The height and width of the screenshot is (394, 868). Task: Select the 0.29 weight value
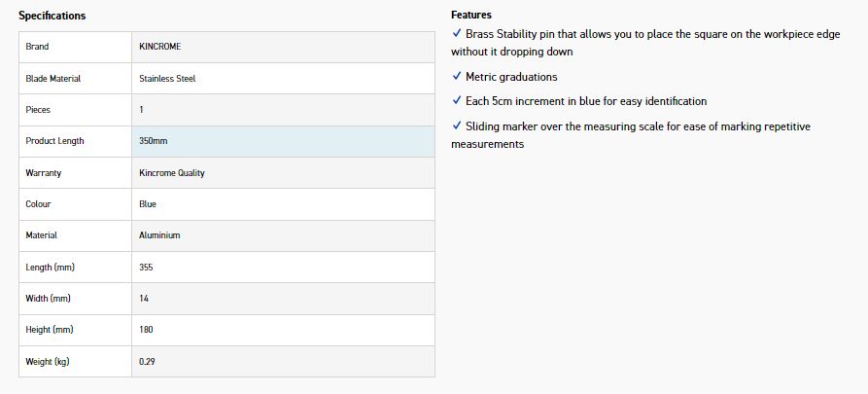tap(149, 362)
